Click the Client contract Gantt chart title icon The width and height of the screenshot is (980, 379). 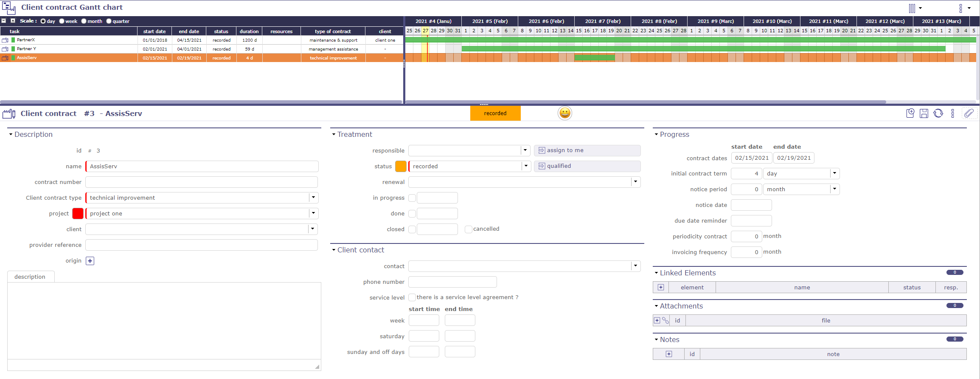9,8
